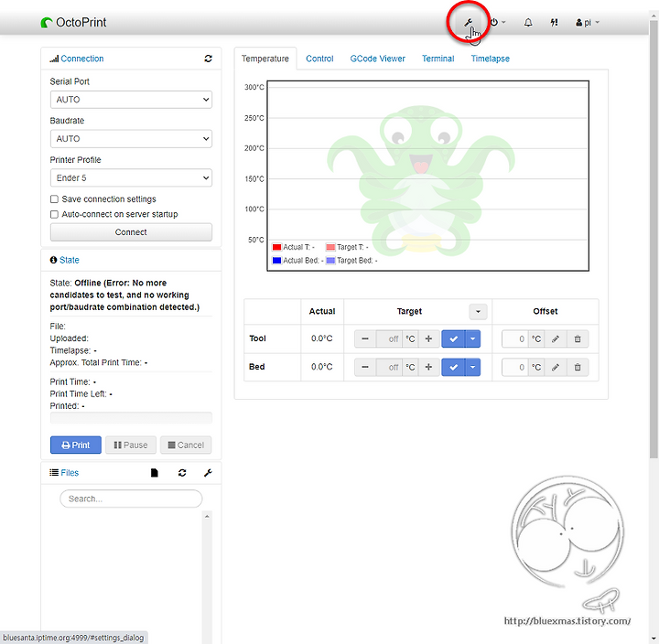
Task: Edit Bed offset pencil icon
Action: [556, 367]
